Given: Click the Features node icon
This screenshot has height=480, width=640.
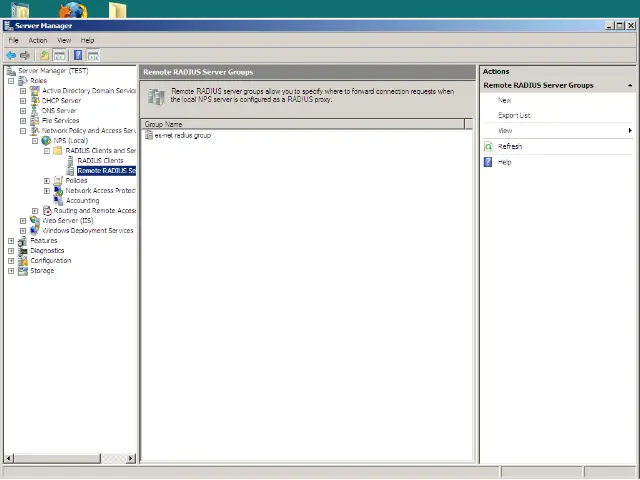Looking at the screenshot, I should pos(23,241).
